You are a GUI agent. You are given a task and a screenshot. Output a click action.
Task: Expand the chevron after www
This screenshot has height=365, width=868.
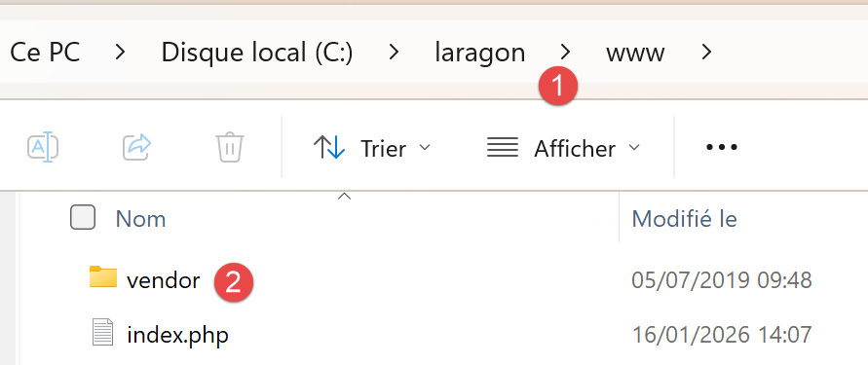(706, 53)
